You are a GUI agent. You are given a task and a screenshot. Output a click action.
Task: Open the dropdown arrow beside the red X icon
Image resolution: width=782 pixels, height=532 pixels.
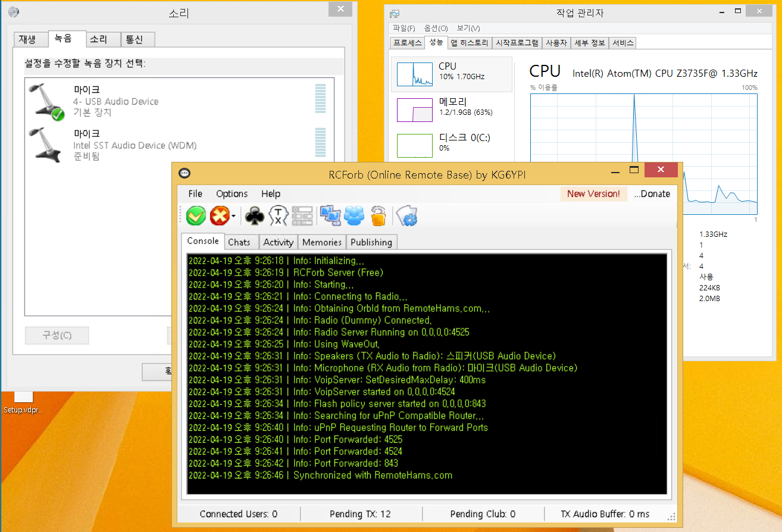click(x=234, y=216)
